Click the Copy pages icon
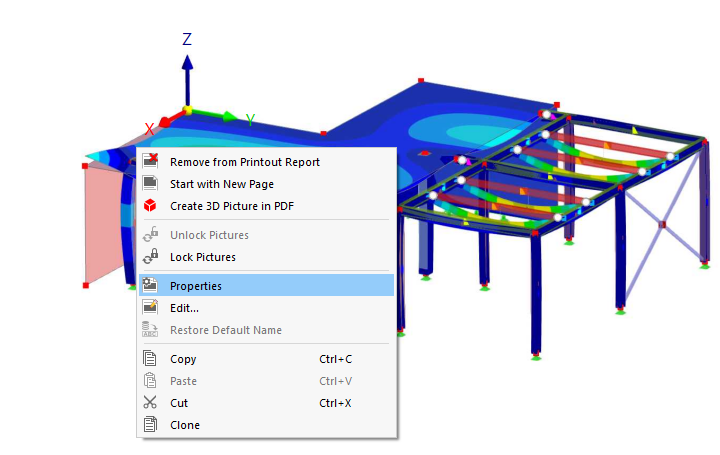720x455 pixels. (150, 358)
